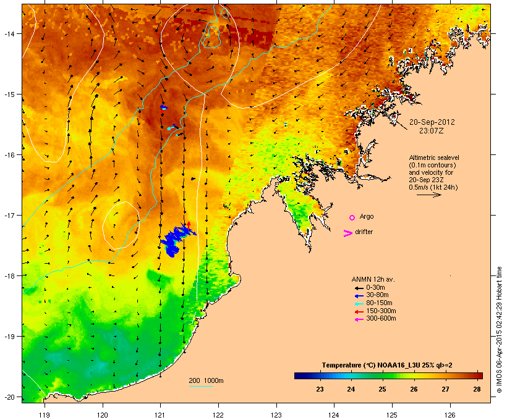
Task: Click the latitude label -16
Action: pyautogui.click(x=9, y=155)
